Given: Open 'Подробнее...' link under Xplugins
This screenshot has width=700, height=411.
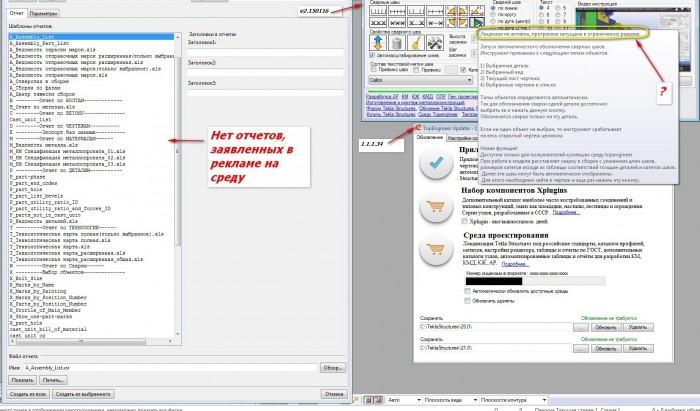Looking at the screenshot, I should coord(566,212).
